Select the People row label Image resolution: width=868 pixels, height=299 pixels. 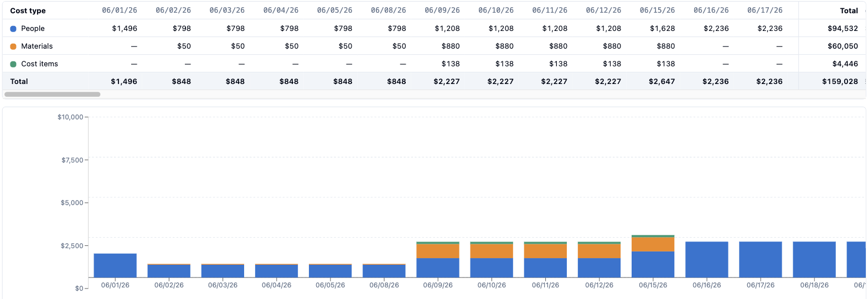point(33,29)
